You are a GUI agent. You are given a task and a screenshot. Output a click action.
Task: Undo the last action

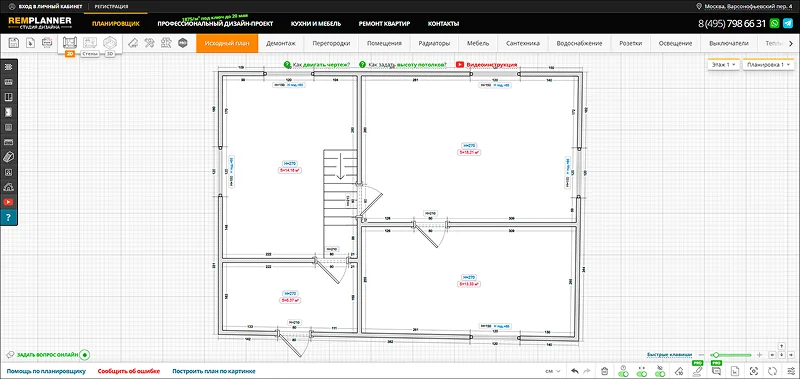[575, 371]
